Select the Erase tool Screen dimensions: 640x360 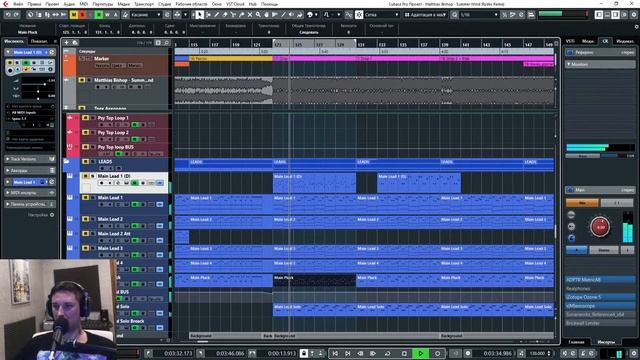[x=225, y=15]
